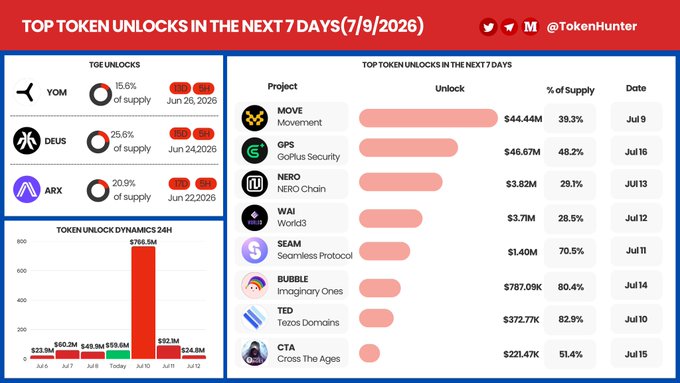Image resolution: width=680 pixels, height=383 pixels.
Task: Click the Jun 24,2026 date
Action: [x=193, y=149]
